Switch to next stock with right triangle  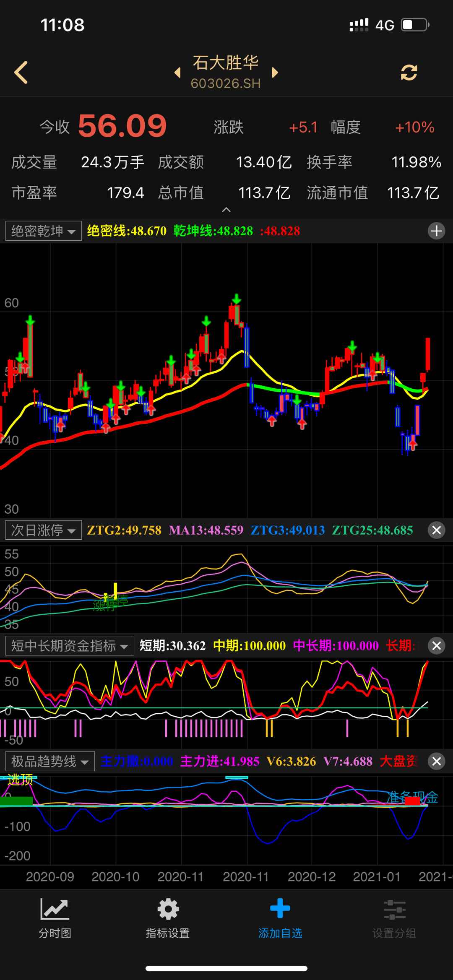click(x=275, y=73)
